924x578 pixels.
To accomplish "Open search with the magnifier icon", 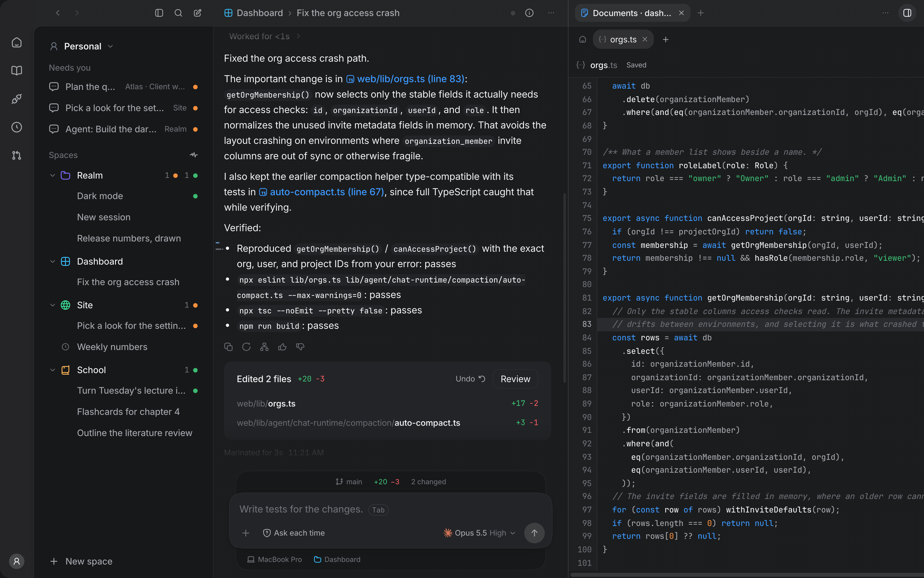I will (178, 13).
